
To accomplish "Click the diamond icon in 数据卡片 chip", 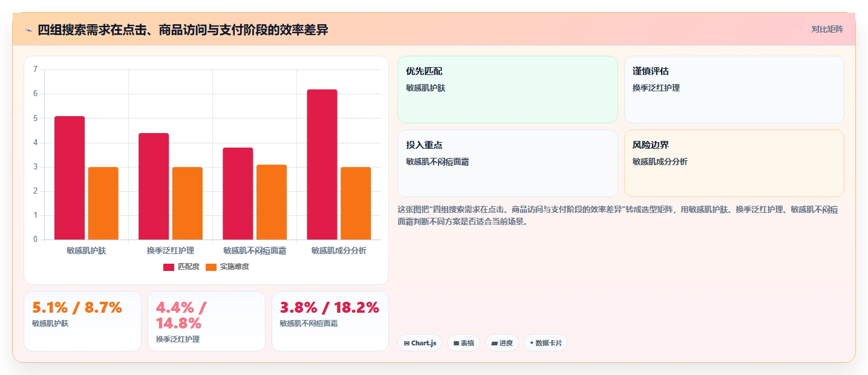I will tap(532, 343).
